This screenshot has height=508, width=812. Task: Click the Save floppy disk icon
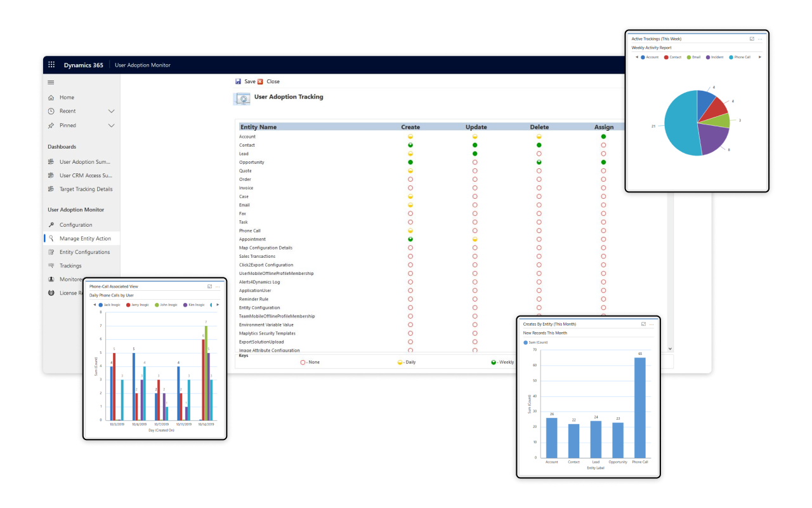[238, 81]
